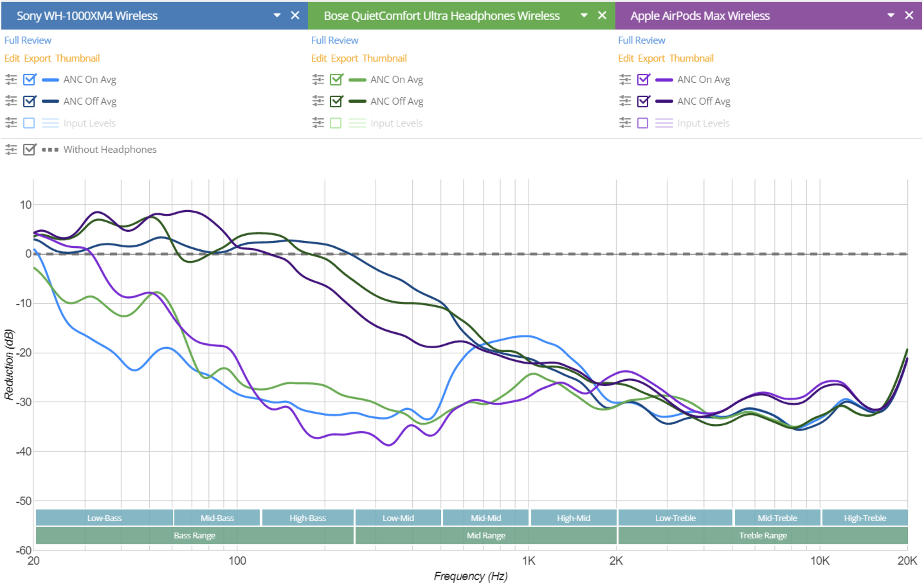Image resolution: width=924 pixels, height=584 pixels.
Task: Remove Bose QuietComfort Ultra with X icon
Action: pos(602,15)
